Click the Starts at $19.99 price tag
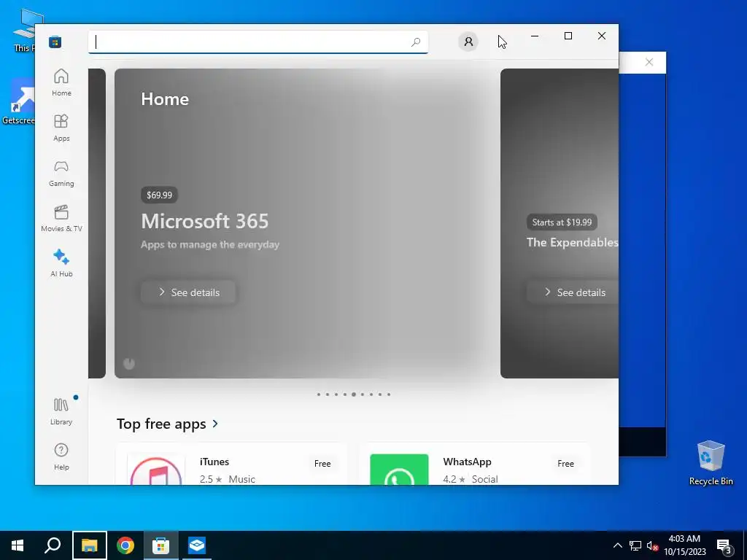This screenshot has width=747, height=560. 562,222
